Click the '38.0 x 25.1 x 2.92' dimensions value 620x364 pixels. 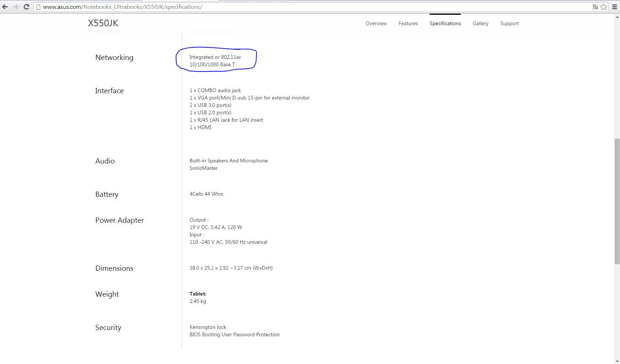tap(231, 268)
